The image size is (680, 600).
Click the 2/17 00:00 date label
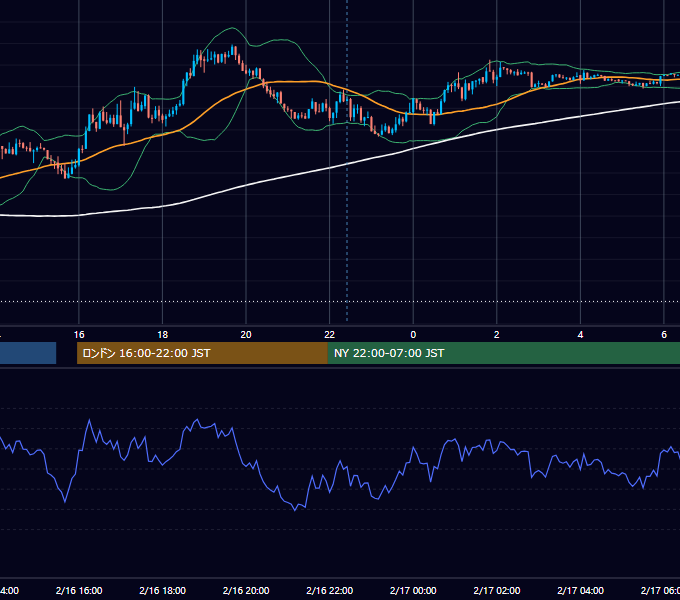coord(413,590)
